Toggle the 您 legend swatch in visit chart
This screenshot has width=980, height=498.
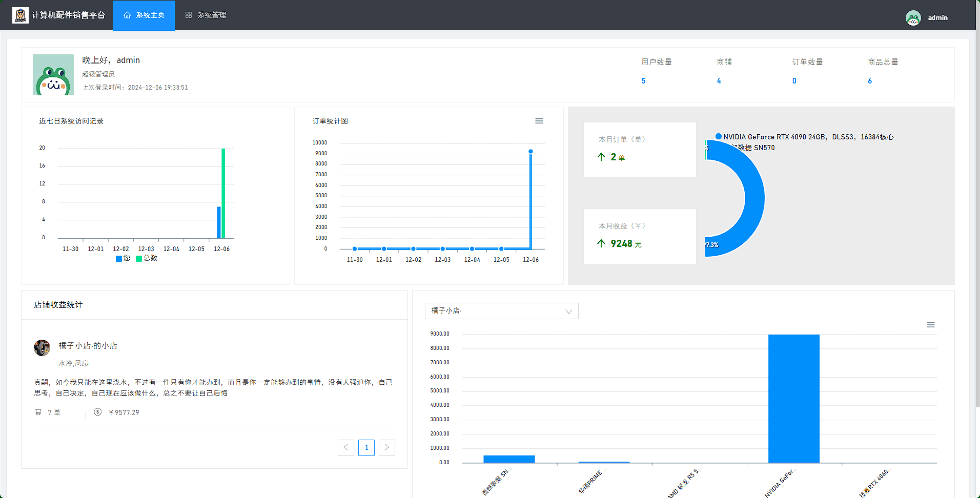point(119,259)
